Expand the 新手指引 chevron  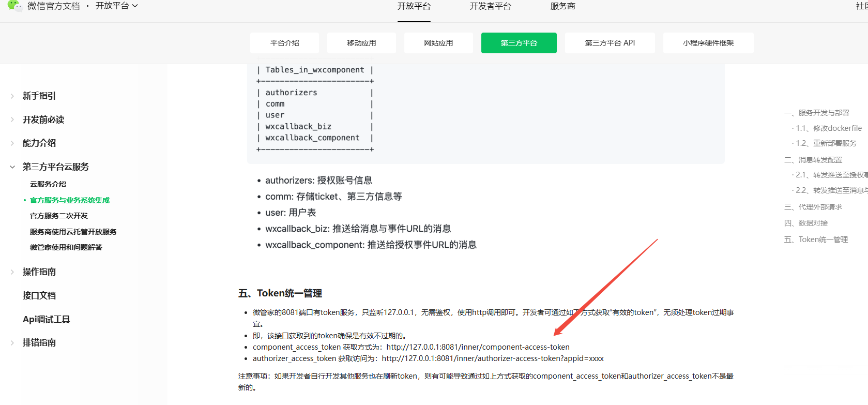(x=12, y=96)
